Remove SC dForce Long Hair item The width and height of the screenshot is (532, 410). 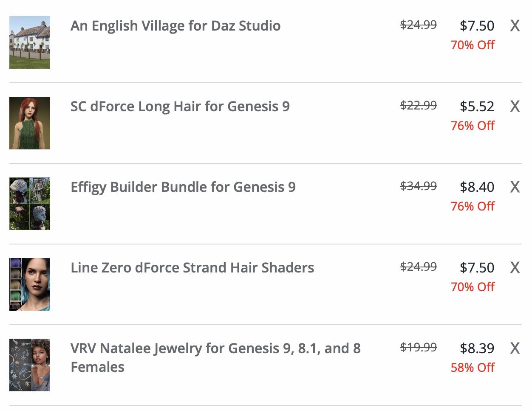(x=515, y=107)
